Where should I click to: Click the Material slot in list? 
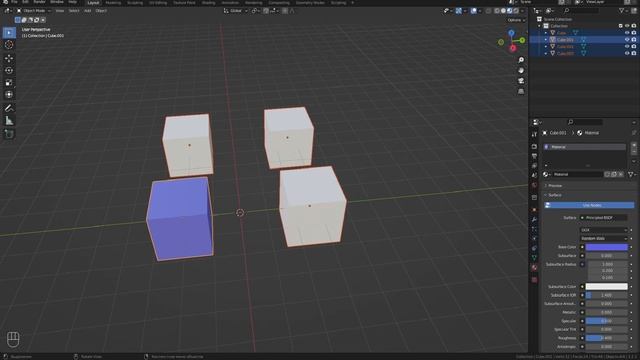click(584, 147)
